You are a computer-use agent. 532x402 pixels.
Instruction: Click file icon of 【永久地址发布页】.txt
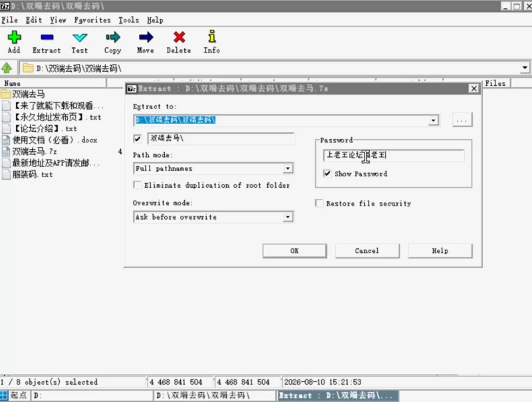click(6, 117)
